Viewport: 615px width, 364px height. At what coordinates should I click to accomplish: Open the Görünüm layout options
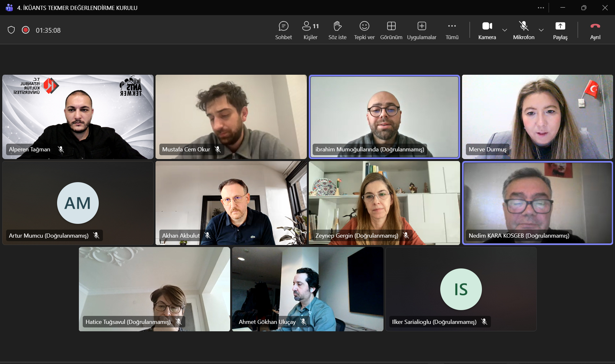(391, 30)
